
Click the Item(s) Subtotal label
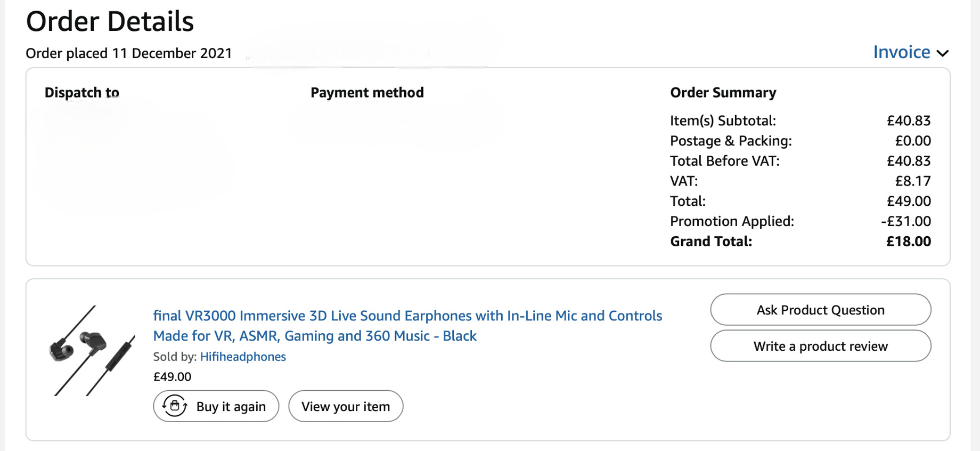(x=723, y=121)
